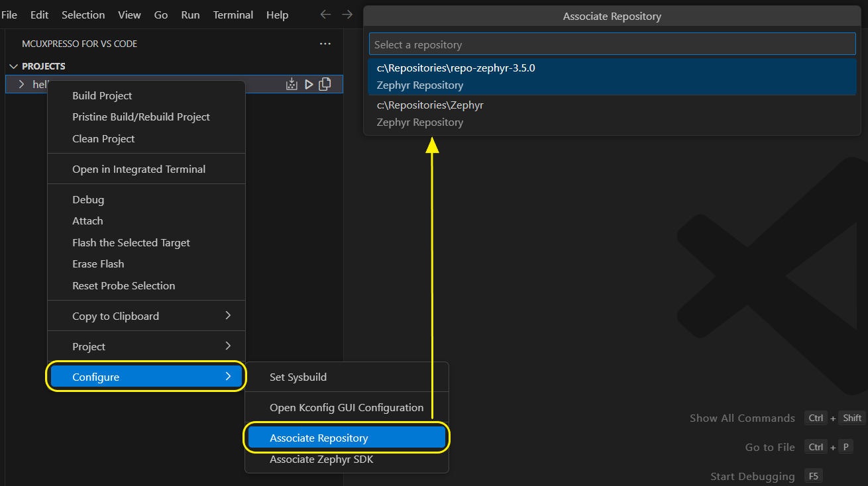
Task: Open the ellipsis more-actions menu in MCUXpresso panel
Action: [325, 43]
